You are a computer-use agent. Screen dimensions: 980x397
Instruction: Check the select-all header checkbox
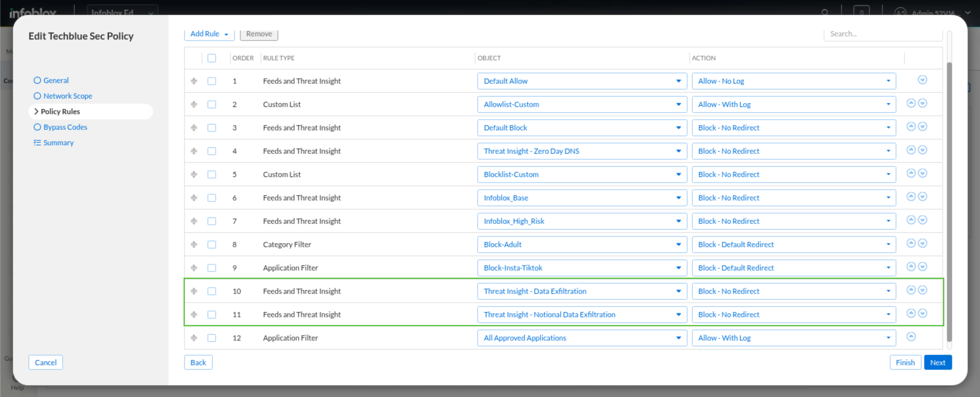pos(211,58)
